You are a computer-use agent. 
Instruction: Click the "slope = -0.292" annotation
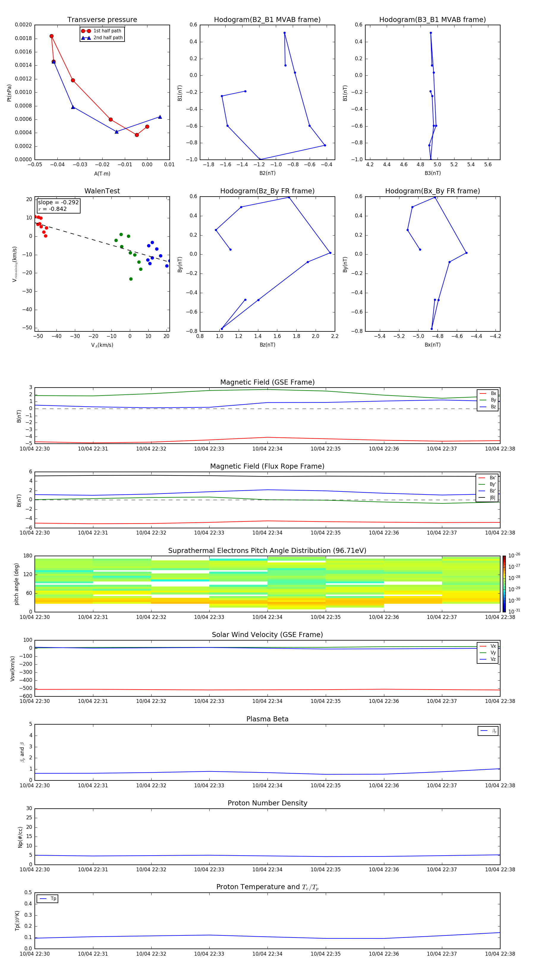click(58, 203)
